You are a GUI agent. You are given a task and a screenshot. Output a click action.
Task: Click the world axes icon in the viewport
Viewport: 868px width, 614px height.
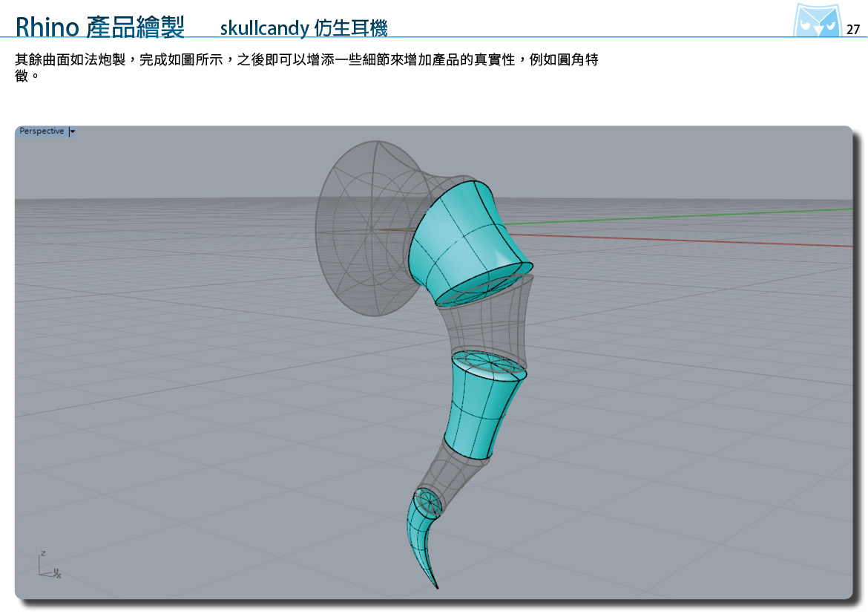point(49,565)
